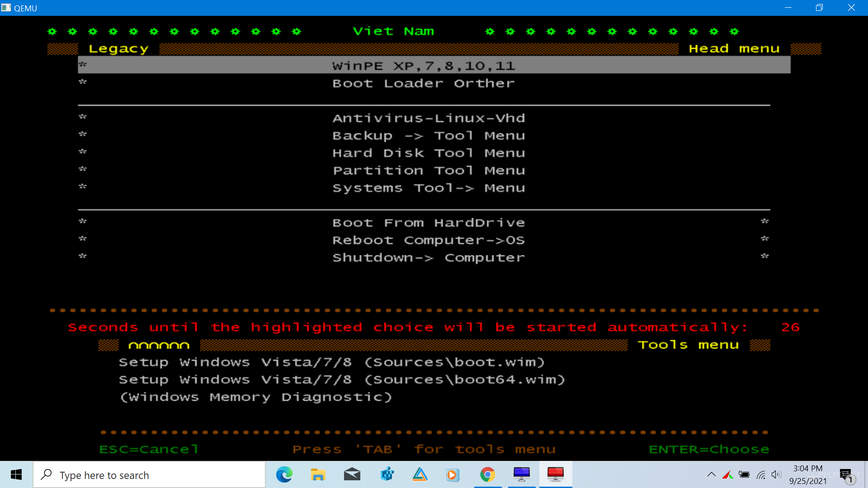Click the taskbar clock showing 3:04 PM
This screenshot has height=488, width=868.
[x=808, y=469]
